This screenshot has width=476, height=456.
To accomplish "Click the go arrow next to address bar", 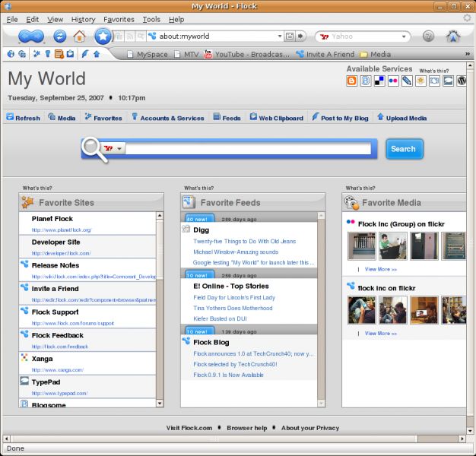I will pos(300,36).
